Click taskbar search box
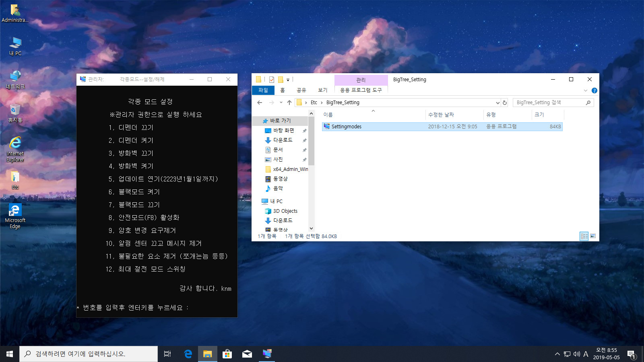Viewport: 644px width, 362px height. click(x=89, y=354)
